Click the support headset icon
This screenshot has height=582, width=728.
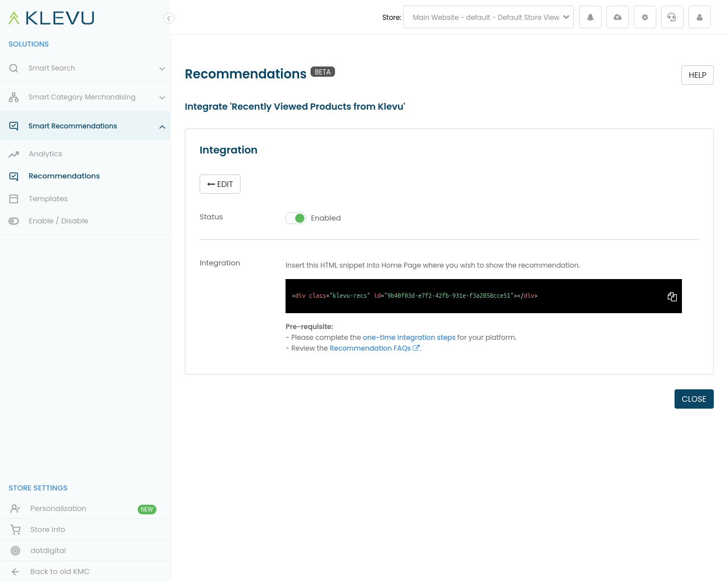672,18
